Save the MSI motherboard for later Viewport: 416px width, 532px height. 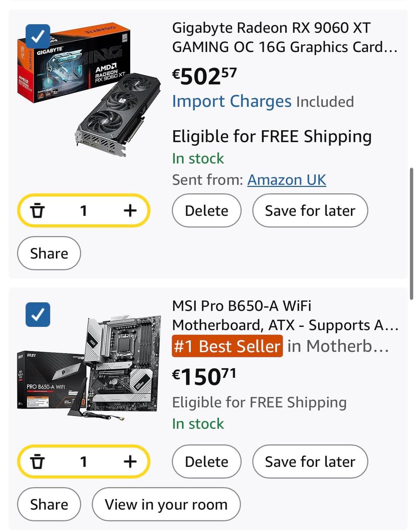click(310, 461)
